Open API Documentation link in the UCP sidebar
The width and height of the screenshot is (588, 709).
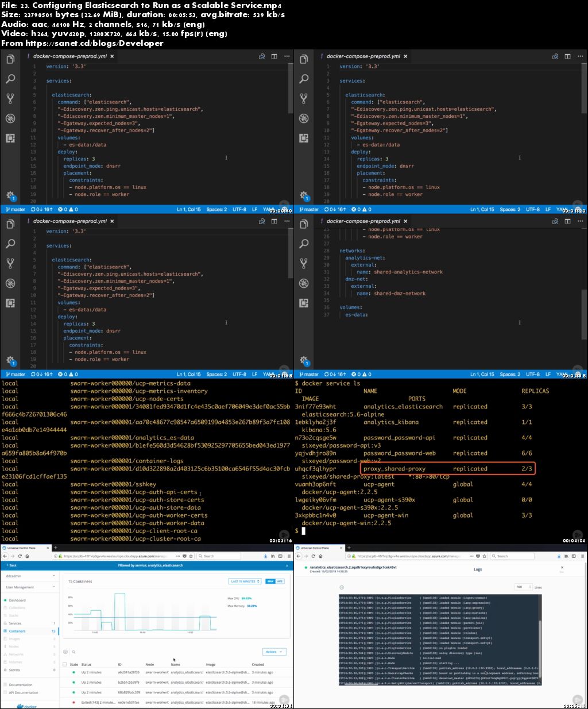coord(23,692)
